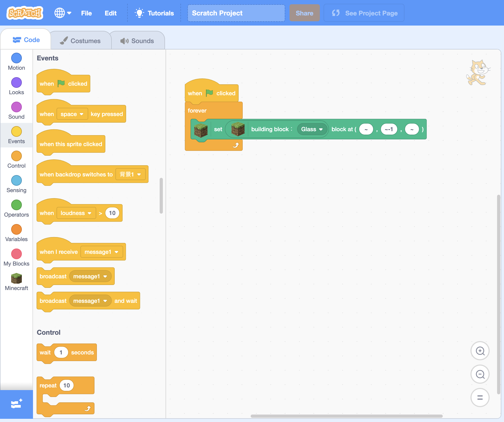Screen dimensions: 504x422
Task: Select the Sensing category circle
Action: click(16, 181)
